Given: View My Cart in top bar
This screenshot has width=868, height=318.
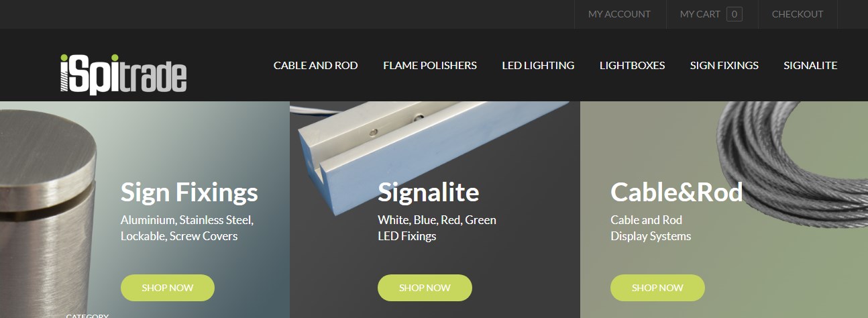Looking at the screenshot, I should click(x=700, y=14).
